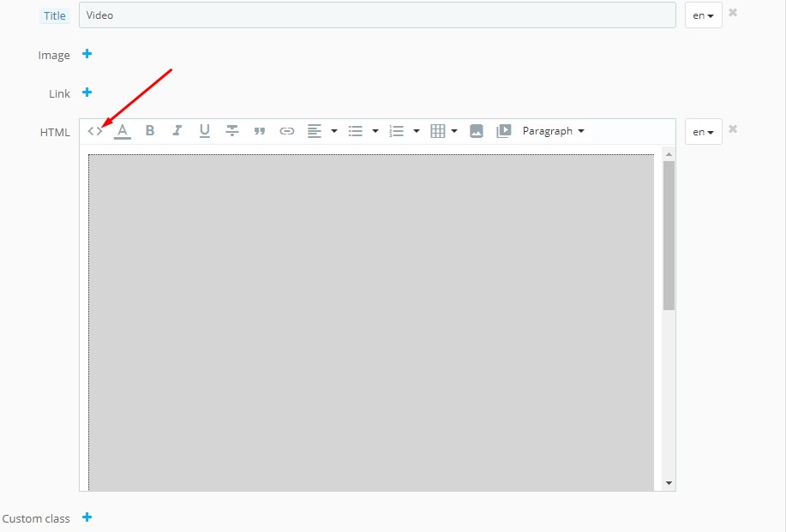Screen dimensions: 786x532
Task: Click the insert table icon
Action: coord(438,131)
